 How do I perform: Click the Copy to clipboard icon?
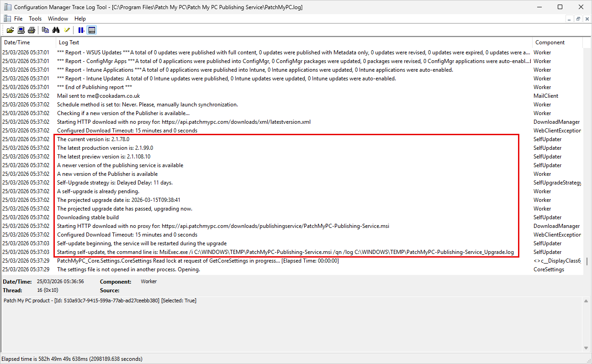pyautogui.click(x=45, y=30)
